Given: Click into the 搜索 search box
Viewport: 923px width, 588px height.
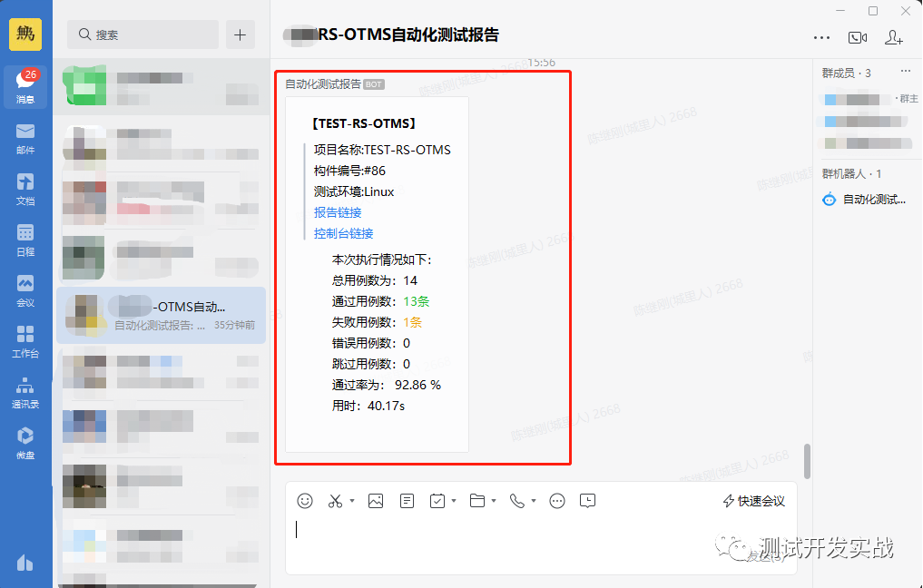Looking at the screenshot, I should pyautogui.click(x=143, y=34).
